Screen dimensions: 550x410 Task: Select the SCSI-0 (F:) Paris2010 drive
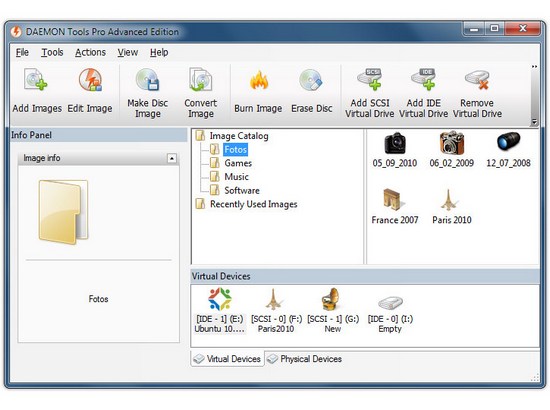tap(276, 310)
